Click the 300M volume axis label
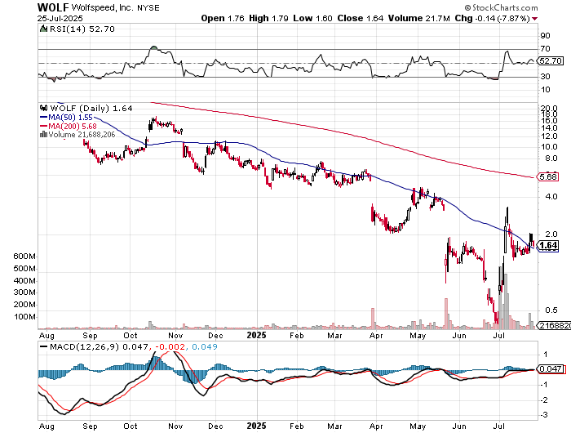The width and height of the screenshot is (571, 433). [x=24, y=292]
